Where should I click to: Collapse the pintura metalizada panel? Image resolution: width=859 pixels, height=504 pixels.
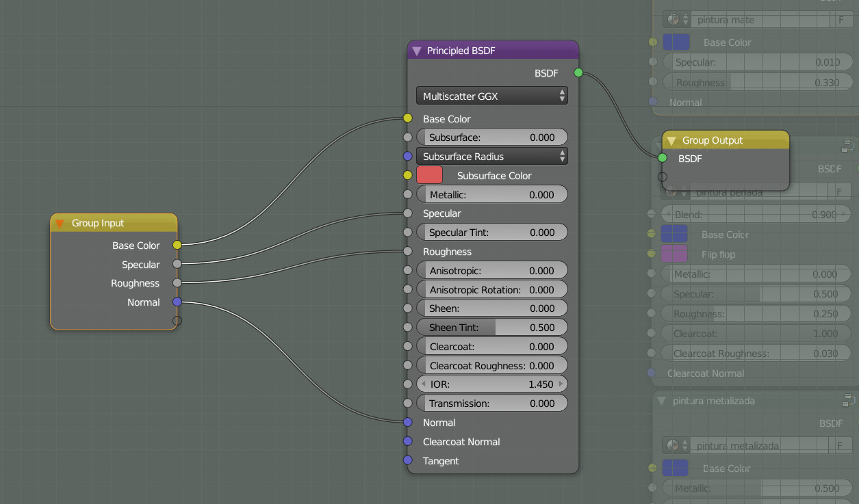[661, 401]
